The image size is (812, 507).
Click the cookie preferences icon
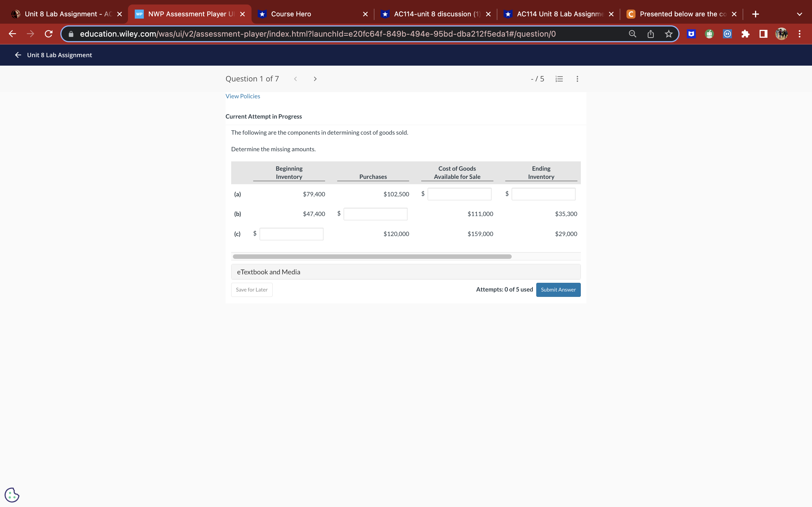[12, 495]
